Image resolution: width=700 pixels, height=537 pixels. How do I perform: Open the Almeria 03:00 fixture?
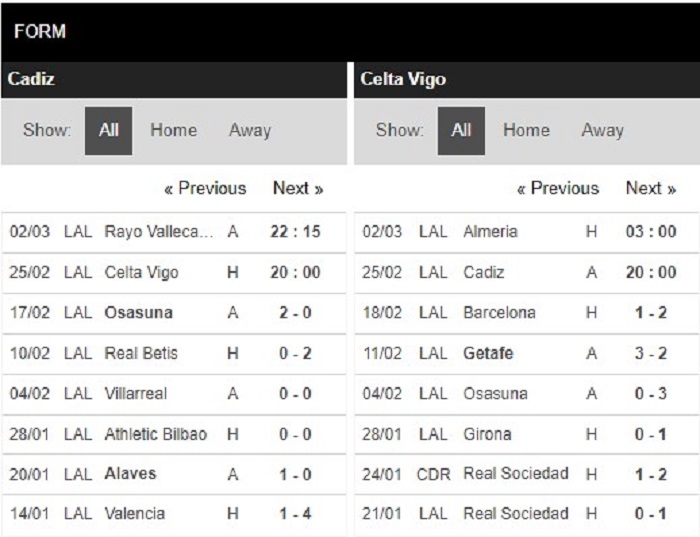527,232
